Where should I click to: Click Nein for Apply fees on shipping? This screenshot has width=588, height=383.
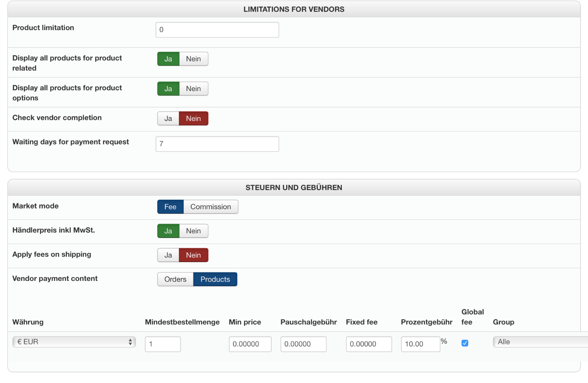coord(193,255)
